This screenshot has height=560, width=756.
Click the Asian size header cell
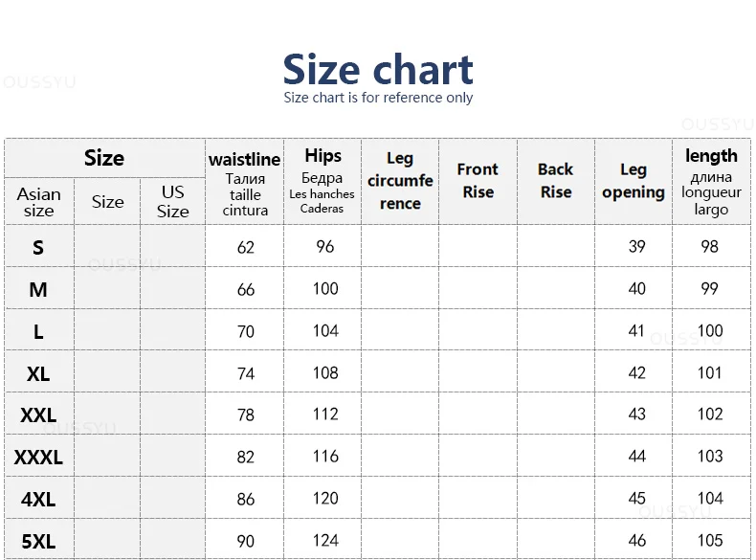[39, 202]
